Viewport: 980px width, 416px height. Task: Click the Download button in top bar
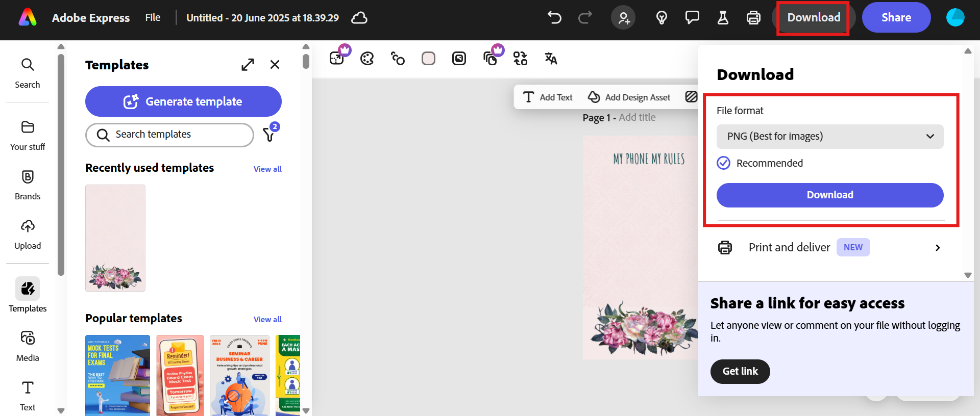click(814, 18)
